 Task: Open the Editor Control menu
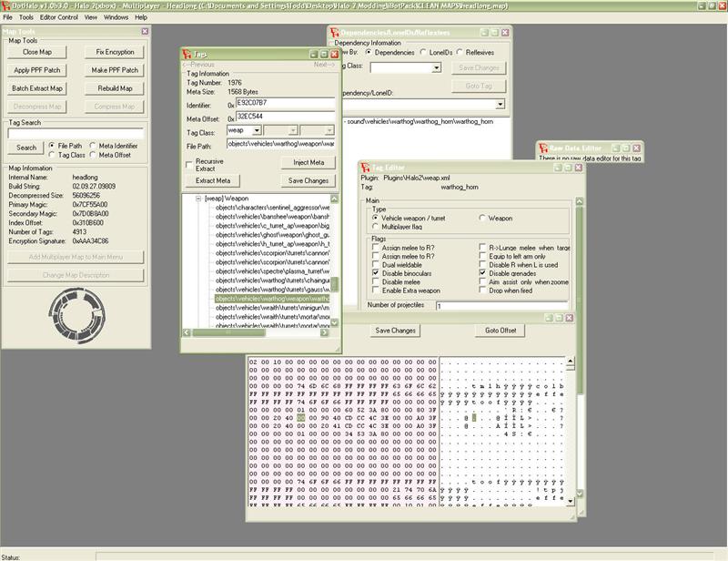point(58,17)
